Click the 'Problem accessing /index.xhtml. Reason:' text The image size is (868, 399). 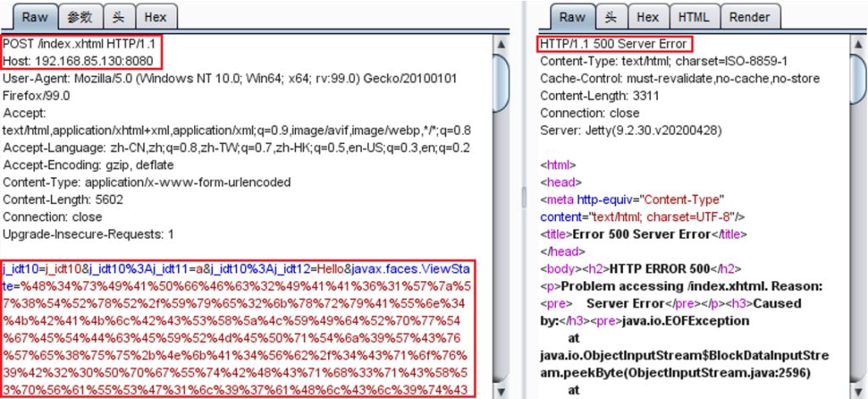click(x=692, y=286)
